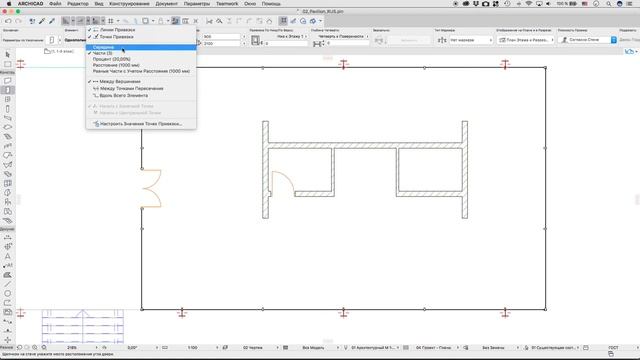Open the 'Нет маркера' marker type dropdown
This screenshot has height=360, width=640.
(x=471, y=40)
